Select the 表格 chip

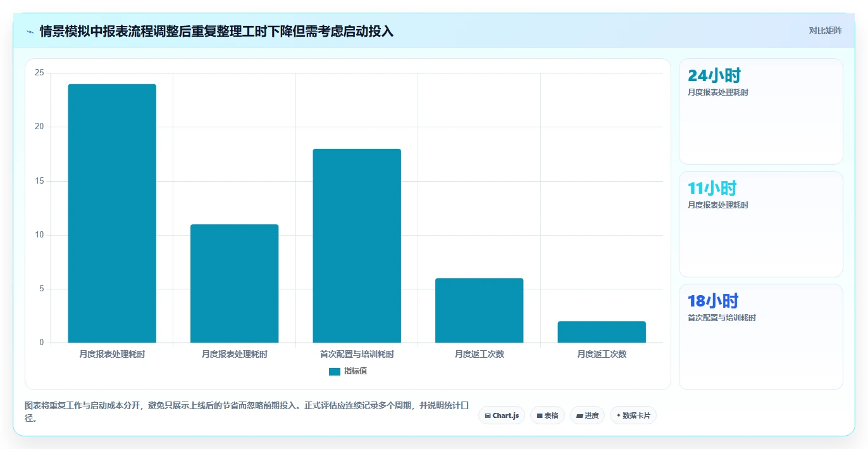(x=547, y=415)
